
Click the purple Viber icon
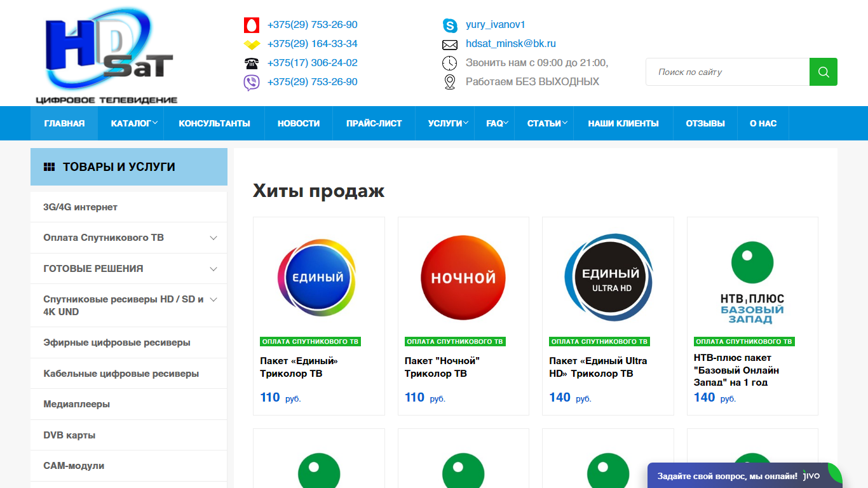pyautogui.click(x=252, y=83)
